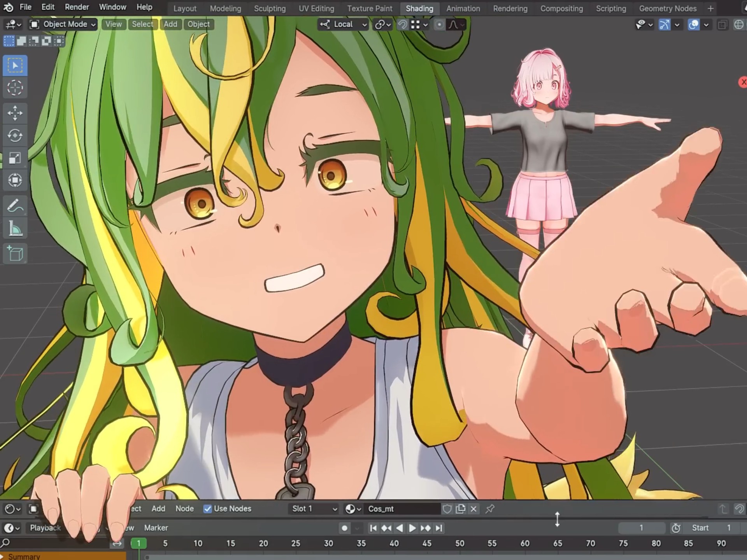Viewport: 747px width, 560px height.
Task: Open the pivot point dropdown
Action: [383, 24]
